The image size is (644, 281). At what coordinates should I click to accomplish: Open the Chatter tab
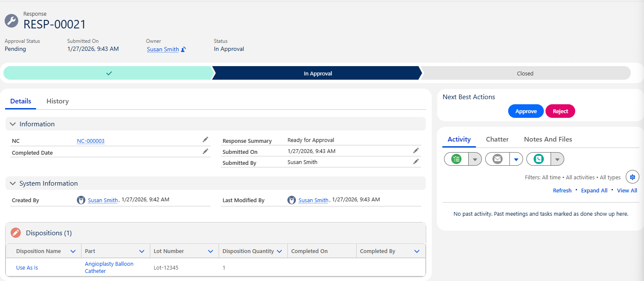(x=497, y=139)
